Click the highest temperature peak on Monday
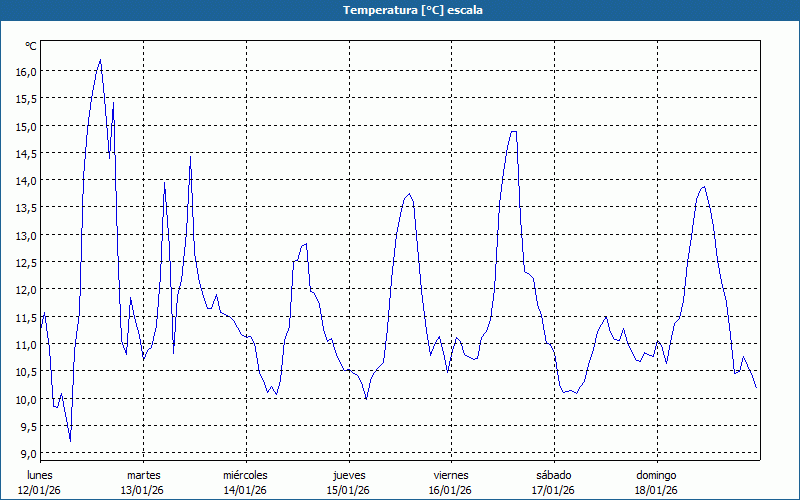 pos(100,60)
